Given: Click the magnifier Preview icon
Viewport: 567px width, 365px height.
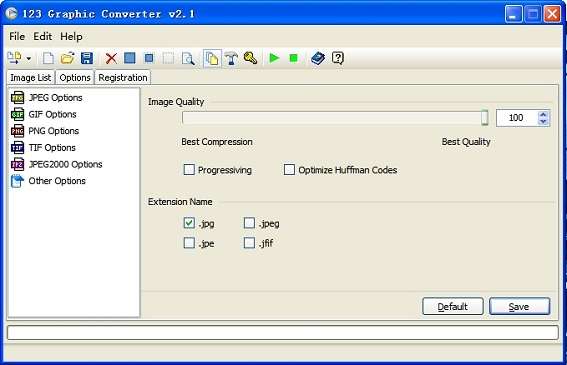Looking at the screenshot, I should tap(188, 58).
